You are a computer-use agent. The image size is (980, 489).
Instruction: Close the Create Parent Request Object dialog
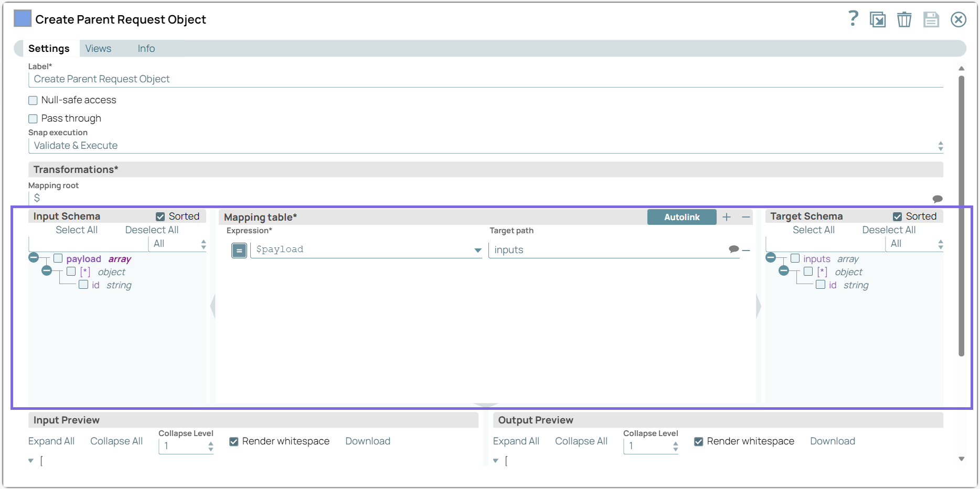[x=958, y=19]
